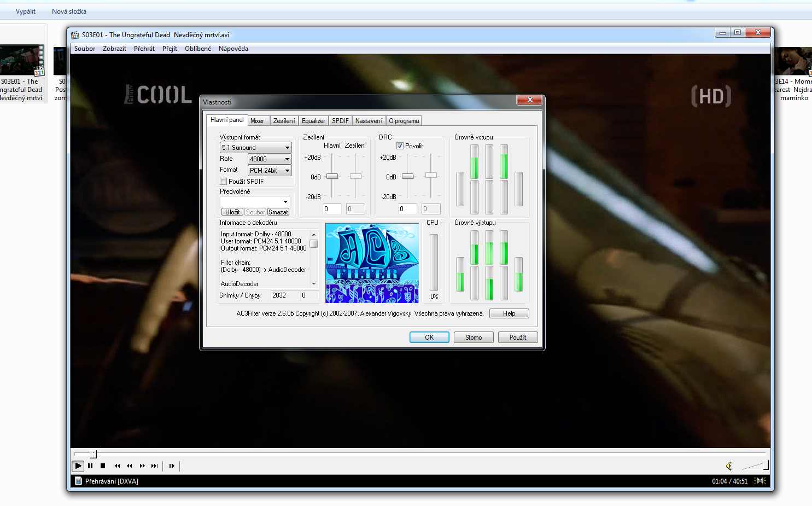Click the Hlavní gain value input field
812x506 pixels.
coord(331,209)
